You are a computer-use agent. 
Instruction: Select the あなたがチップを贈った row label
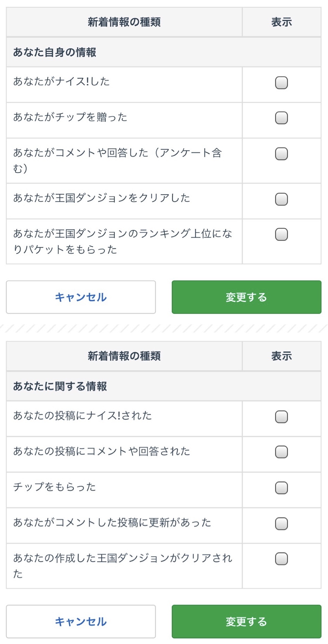(70, 117)
